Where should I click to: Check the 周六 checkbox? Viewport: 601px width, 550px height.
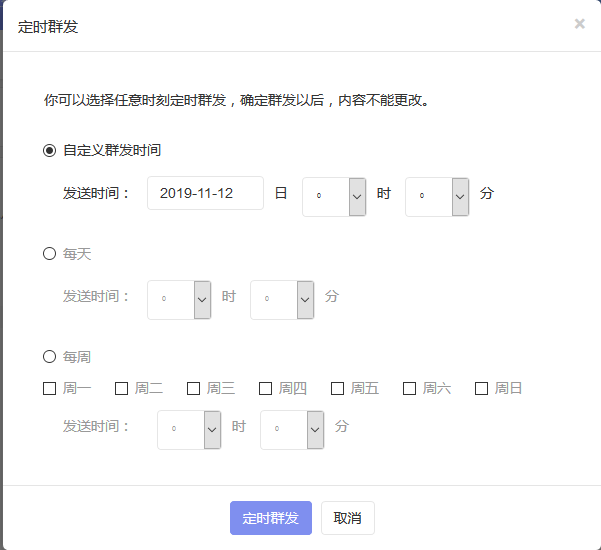[409, 388]
